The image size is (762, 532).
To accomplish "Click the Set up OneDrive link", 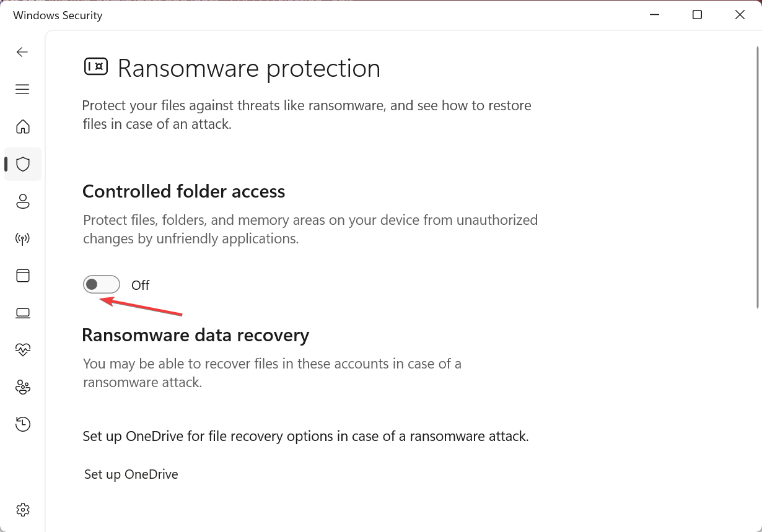I will [131, 474].
